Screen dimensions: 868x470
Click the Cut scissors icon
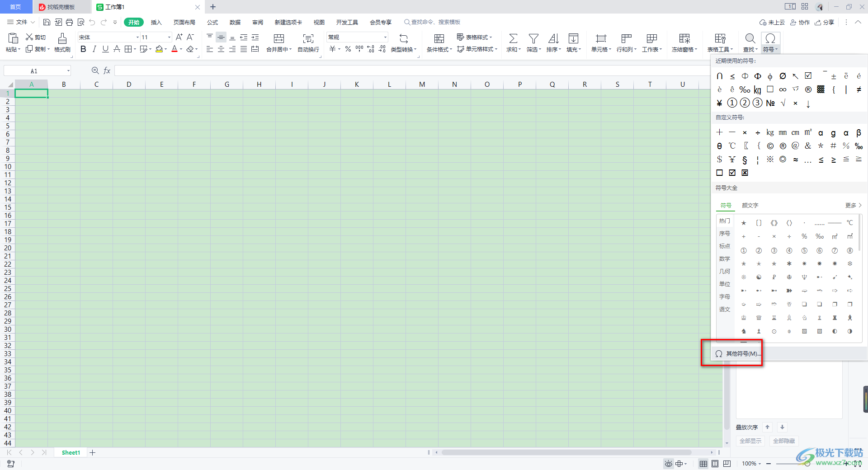click(29, 37)
